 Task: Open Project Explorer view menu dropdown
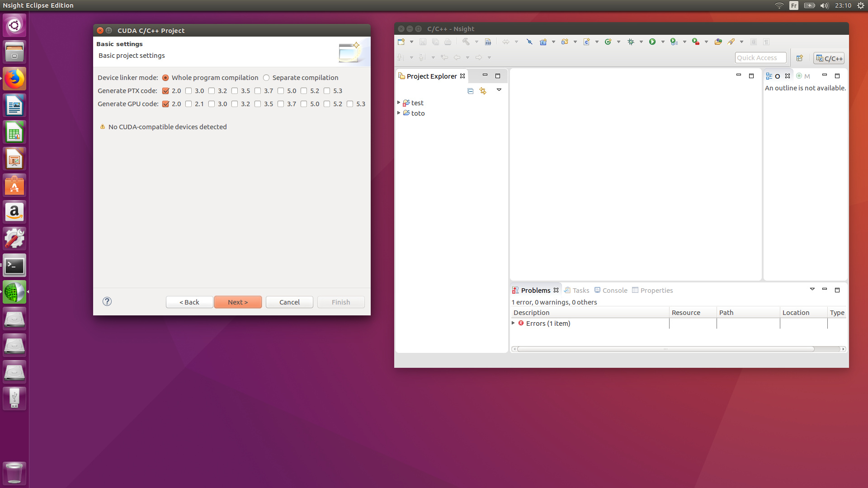point(499,90)
